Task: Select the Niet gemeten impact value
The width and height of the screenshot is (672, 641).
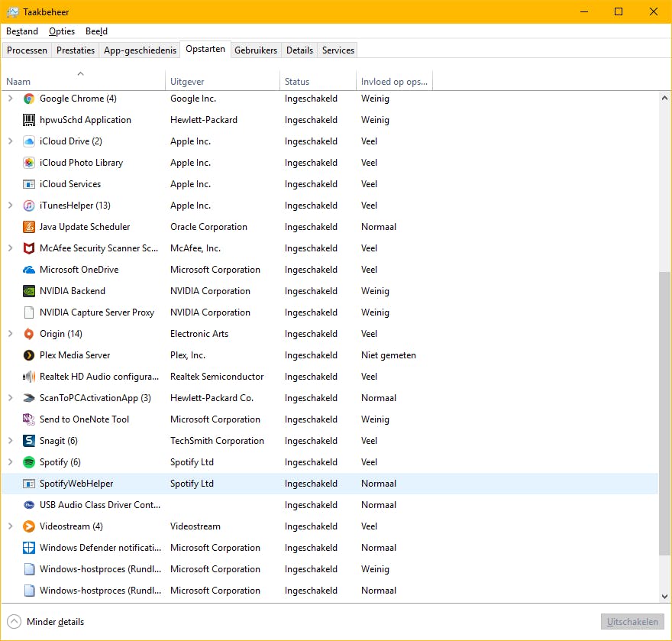Action: tap(388, 355)
